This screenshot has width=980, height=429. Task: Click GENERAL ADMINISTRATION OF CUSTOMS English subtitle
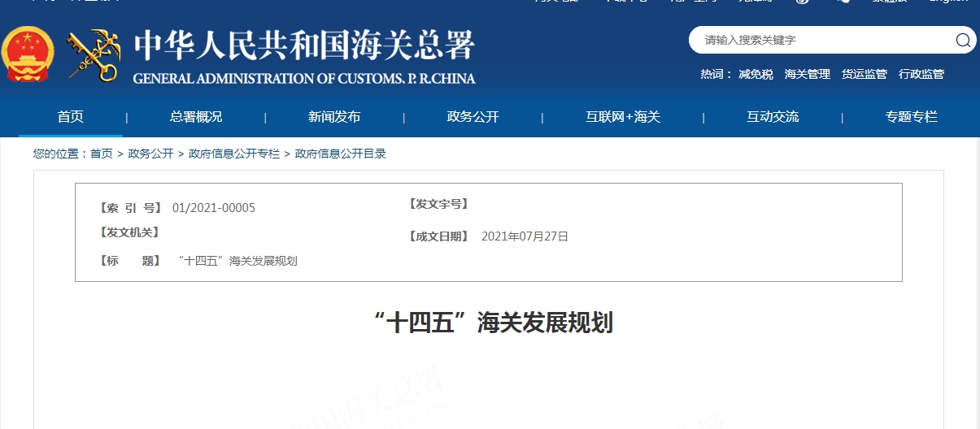tap(304, 79)
